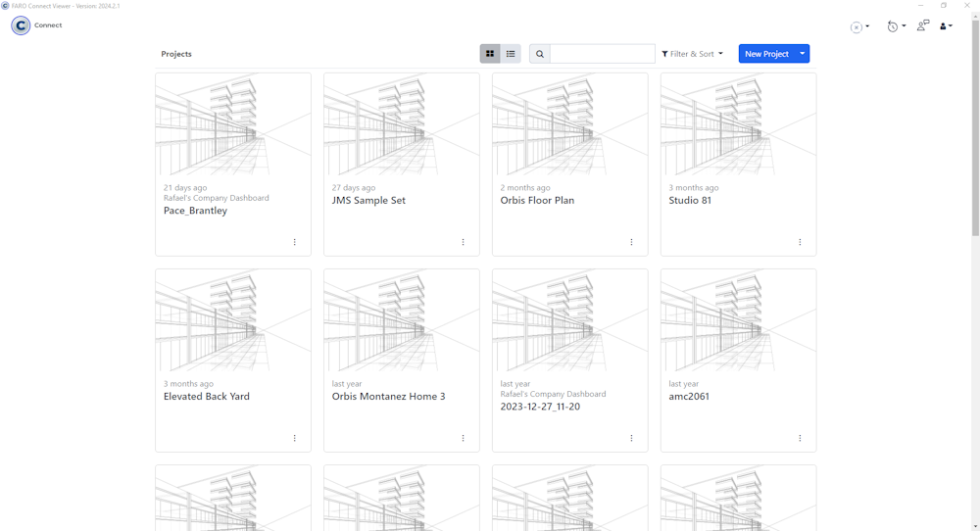Open the Orbis Floor Plan project

537,200
